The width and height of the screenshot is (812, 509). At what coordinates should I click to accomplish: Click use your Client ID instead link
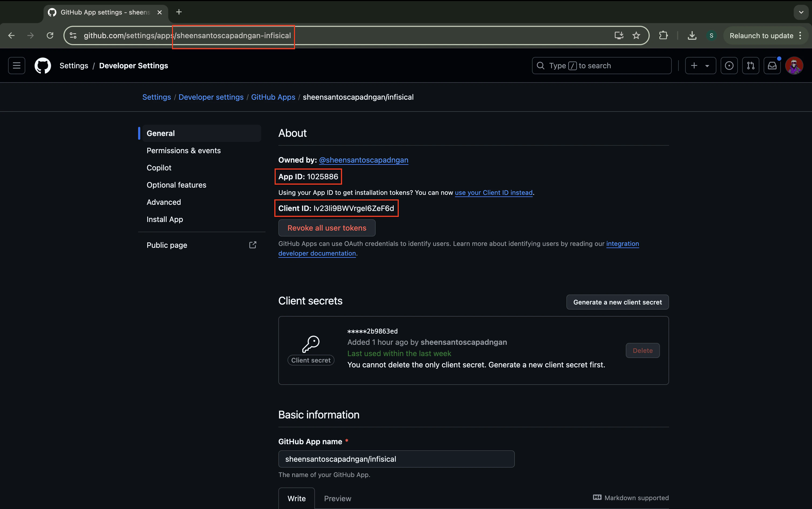coord(494,193)
